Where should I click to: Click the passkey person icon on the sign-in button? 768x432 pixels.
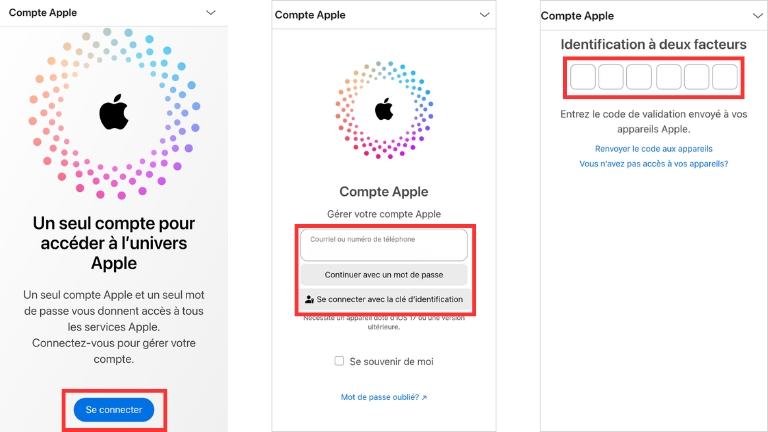pyautogui.click(x=309, y=299)
